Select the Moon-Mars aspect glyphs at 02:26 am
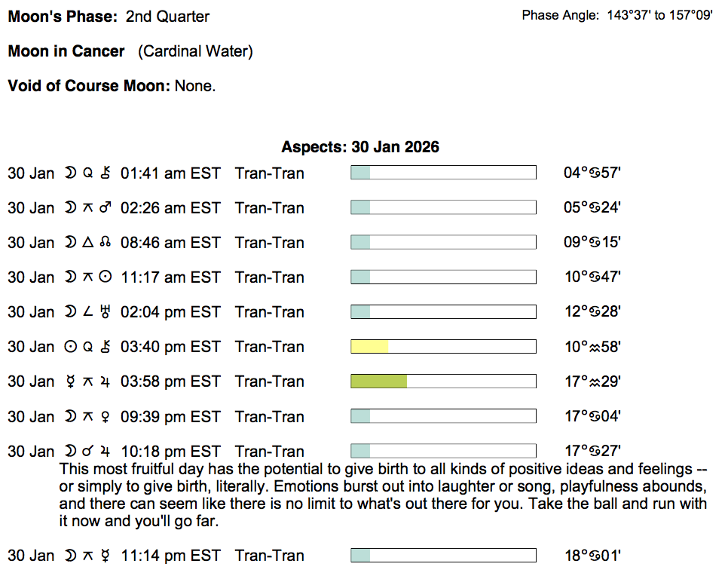The image size is (728, 576). pyautogui.click(x=88, y=208)
